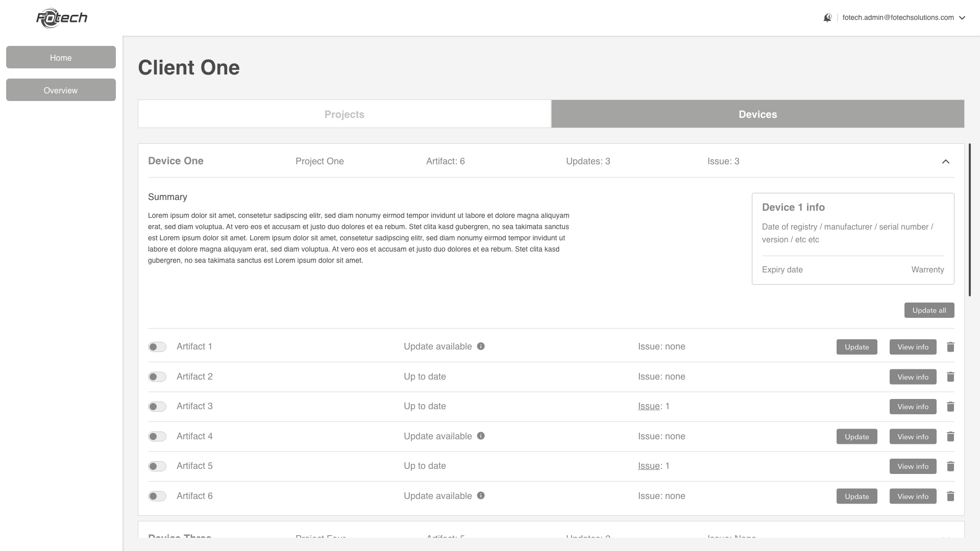Delete Artifact 1 with trash icon
This screenshot has width=980, height=551.
tap(950, 347)
